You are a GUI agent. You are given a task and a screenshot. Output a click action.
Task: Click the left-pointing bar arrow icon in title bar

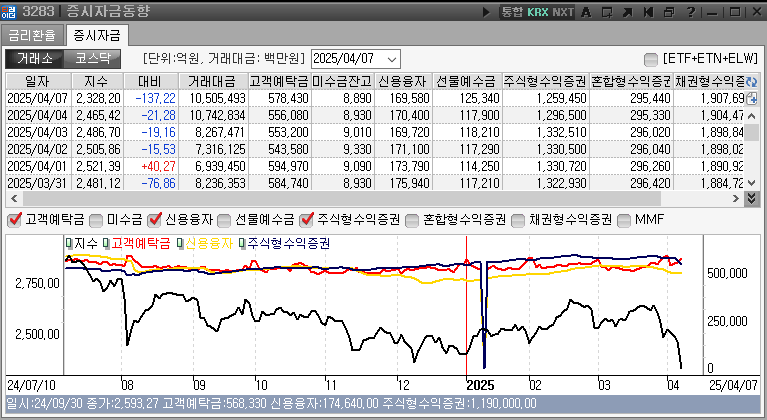[649, 12]
